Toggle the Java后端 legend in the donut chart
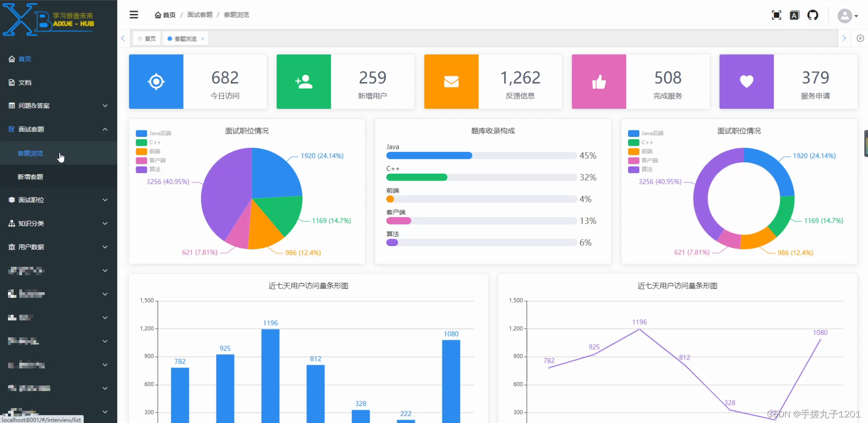868x423 pixels. [645, 133]
